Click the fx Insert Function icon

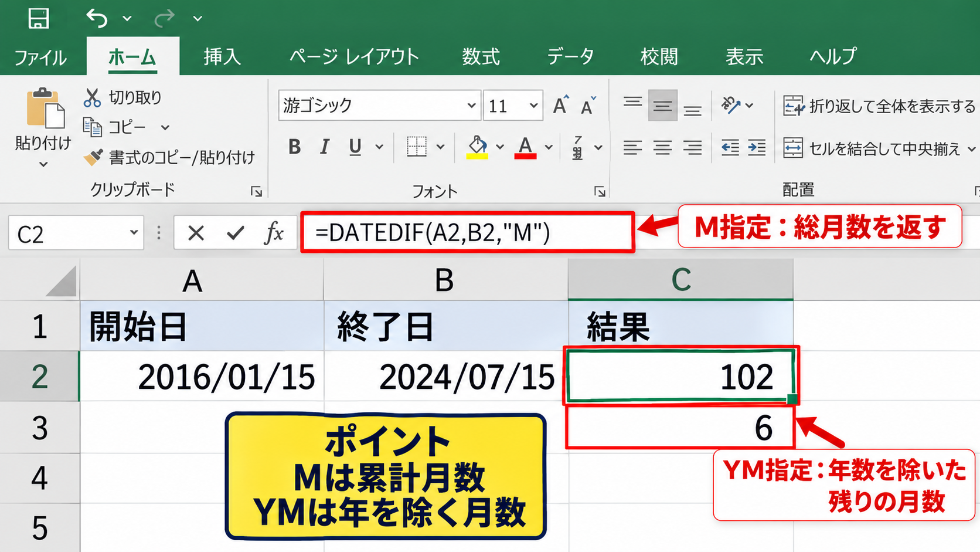pyautogui.click(x=274, y=233)
